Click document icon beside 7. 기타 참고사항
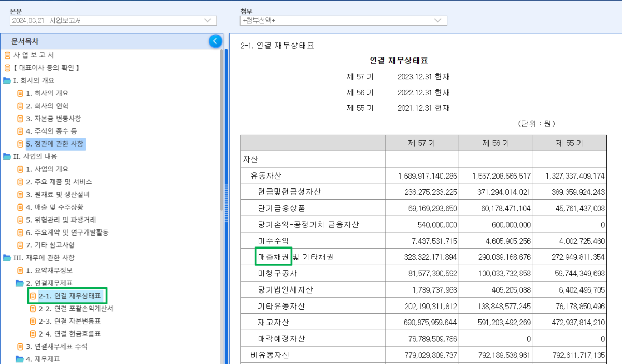The image size is (622, 364). click(x=20, y=245)
